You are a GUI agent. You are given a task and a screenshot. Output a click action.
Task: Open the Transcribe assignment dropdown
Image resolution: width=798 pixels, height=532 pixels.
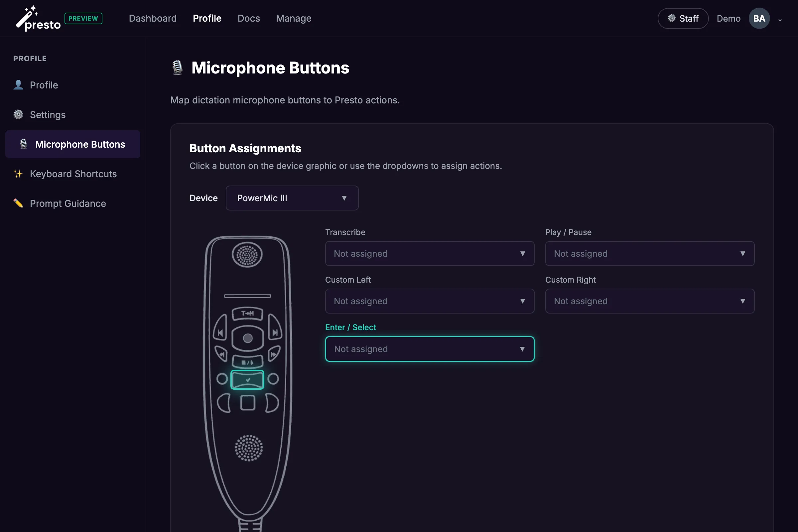coord(430,253)
